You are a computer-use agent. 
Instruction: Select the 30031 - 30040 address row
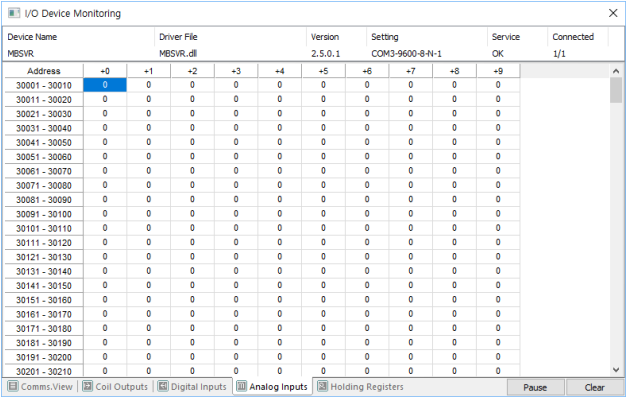click(x=44, y=128)
